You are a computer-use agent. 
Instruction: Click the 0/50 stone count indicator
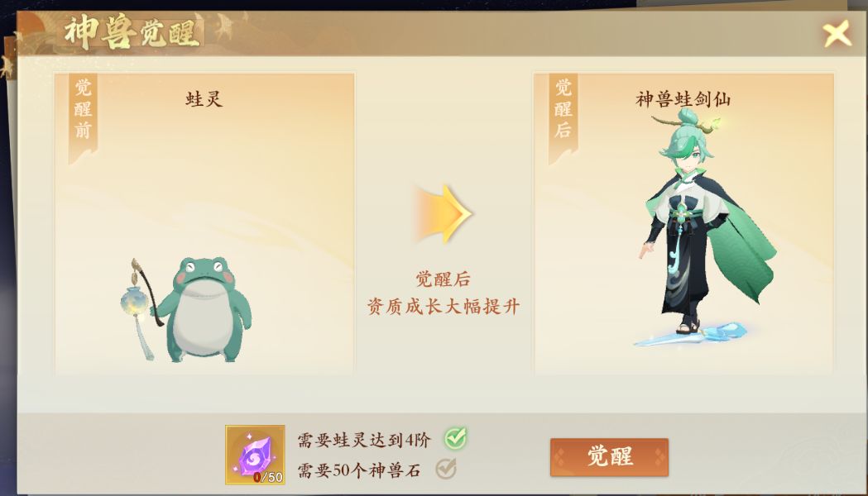[x=268, y=477]
